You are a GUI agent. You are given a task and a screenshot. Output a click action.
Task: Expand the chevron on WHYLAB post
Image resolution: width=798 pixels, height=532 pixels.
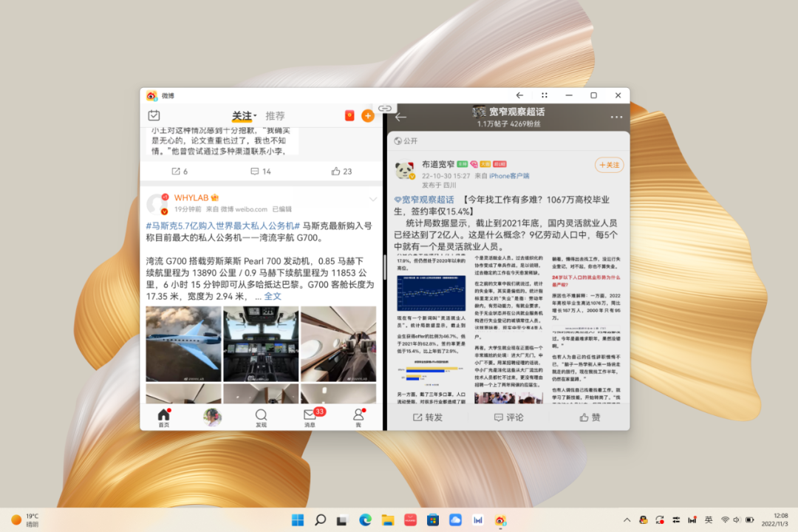[373, 199]
